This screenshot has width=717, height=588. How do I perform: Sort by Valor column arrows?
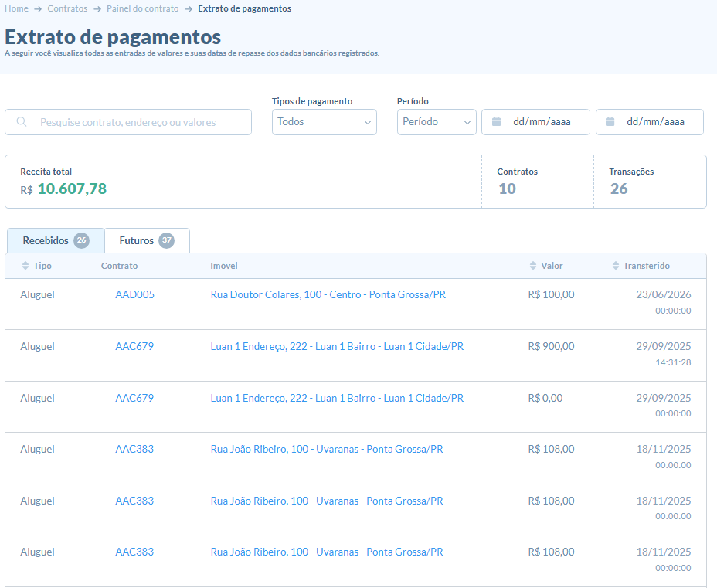532,266
